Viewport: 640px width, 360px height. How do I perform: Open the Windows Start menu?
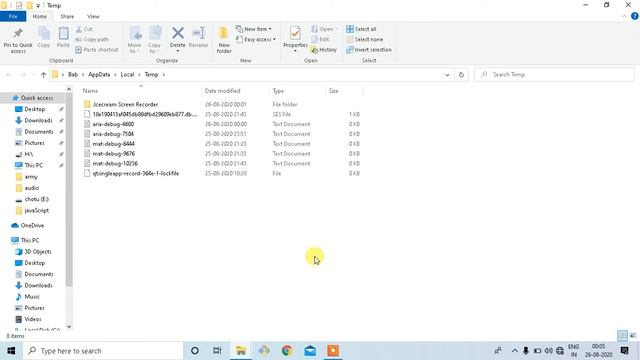(x=11, y=351)
